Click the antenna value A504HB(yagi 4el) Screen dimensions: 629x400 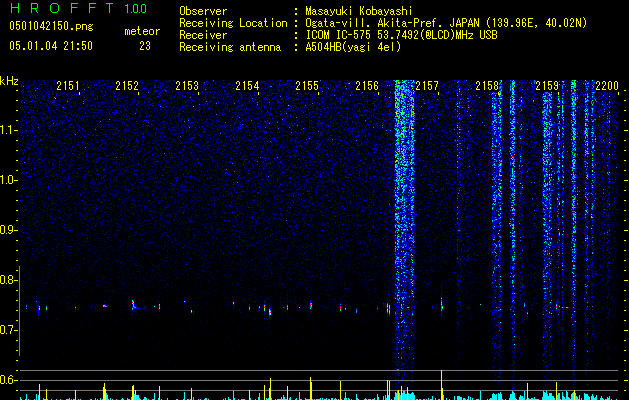[x=353, y=47]
